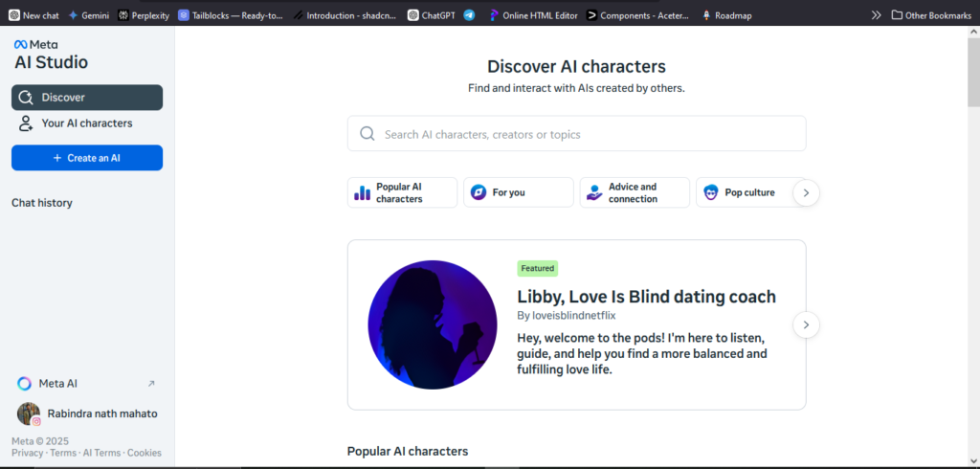The height and width of the screenshot is (469, 980).
Task: Open the ChatGPT bookmark
Action: pyautogui.click(x=432, y=15)
